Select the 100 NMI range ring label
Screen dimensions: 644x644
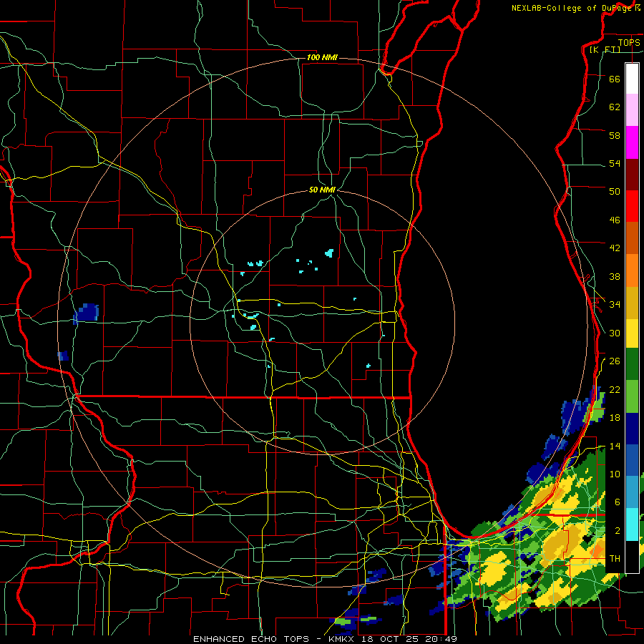point(322,57)
